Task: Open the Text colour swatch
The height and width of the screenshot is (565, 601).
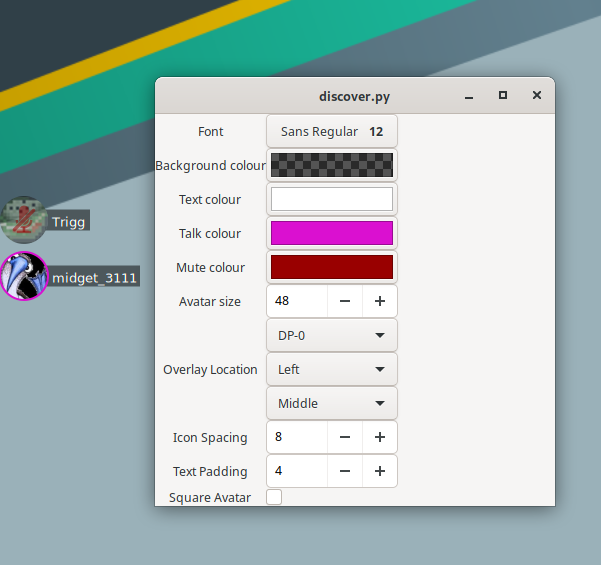Action: point(332,199)
